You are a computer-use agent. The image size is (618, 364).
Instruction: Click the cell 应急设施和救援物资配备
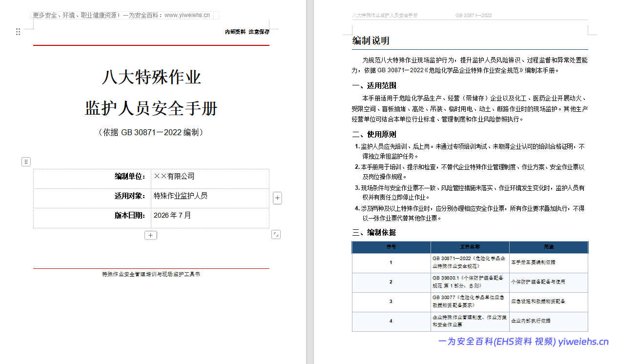point(549,302)
